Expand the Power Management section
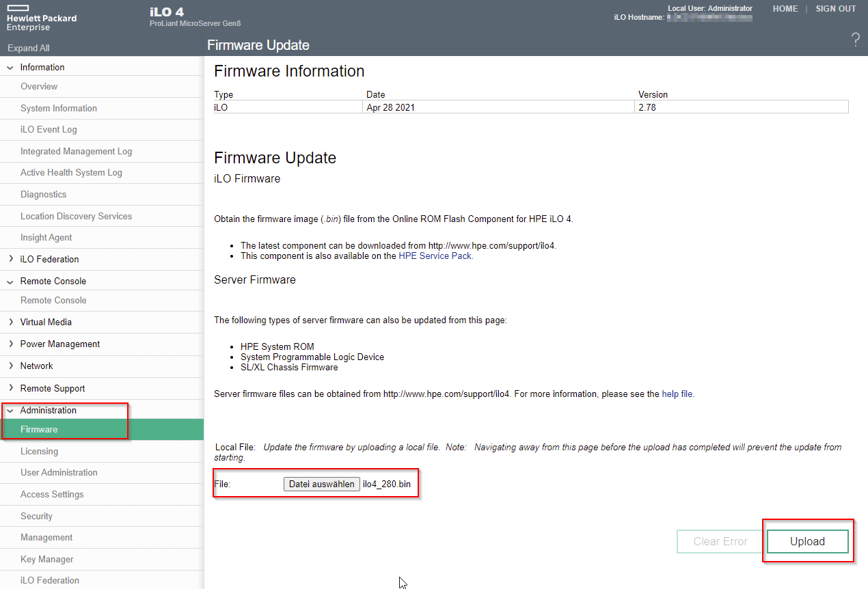Image resolution: width=868 pixels, height=589 pixels. pos(59,344)
